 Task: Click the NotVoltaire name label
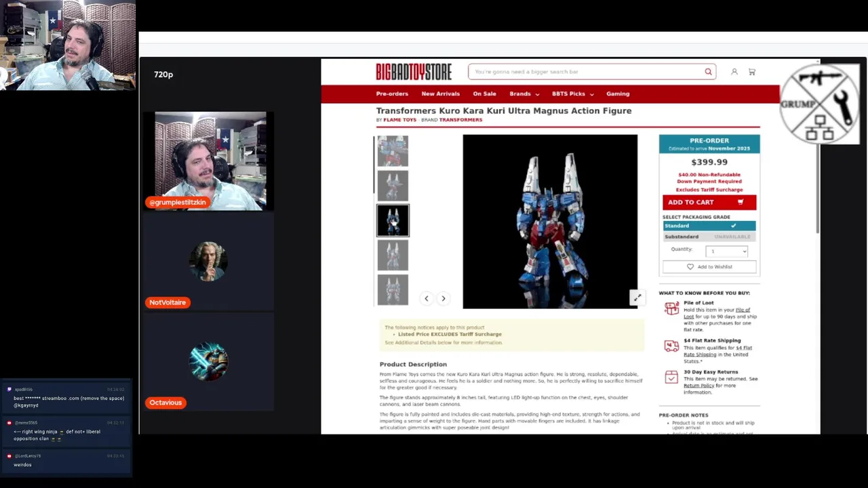point(167,302)
